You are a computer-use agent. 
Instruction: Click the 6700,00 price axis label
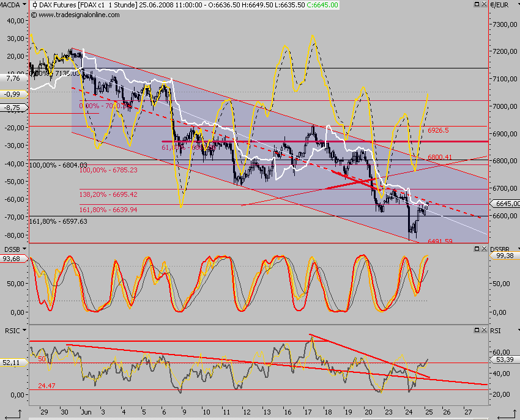pyautogui.click(x=505, y=188)
